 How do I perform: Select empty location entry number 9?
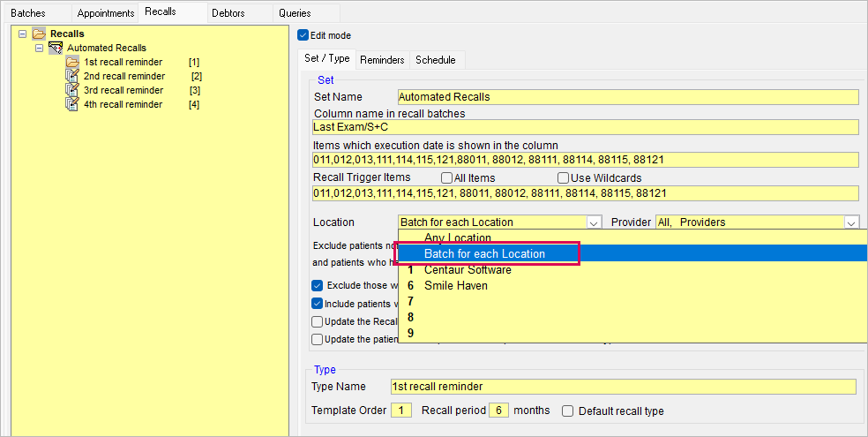coord(632,334)
